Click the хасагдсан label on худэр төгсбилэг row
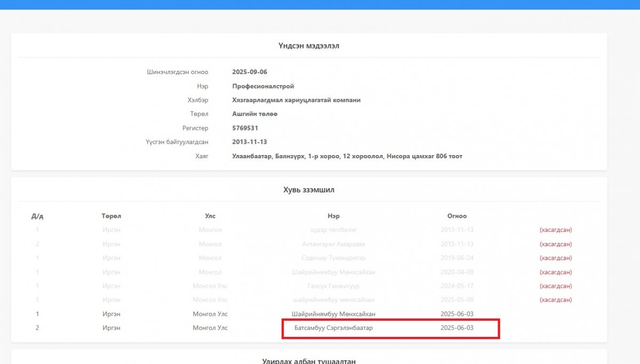The height and width of the screenshot is (364, 640). 555,230
